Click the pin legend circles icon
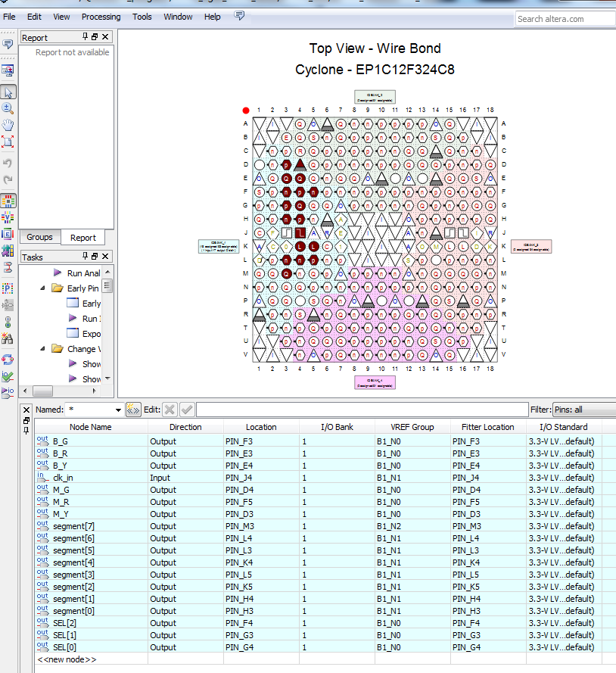Viewport: 616px width, 673px height. pyautogui.click(x=8, y=322)
